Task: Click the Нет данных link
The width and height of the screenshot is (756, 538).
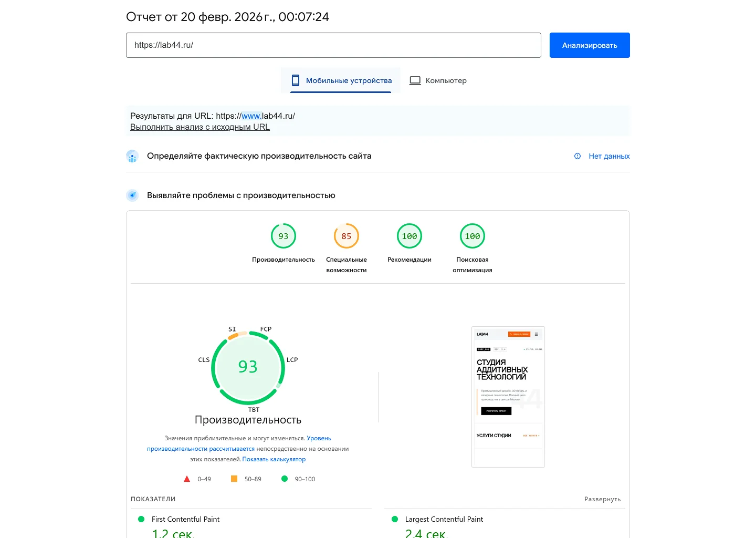Action: click(609, 156)
